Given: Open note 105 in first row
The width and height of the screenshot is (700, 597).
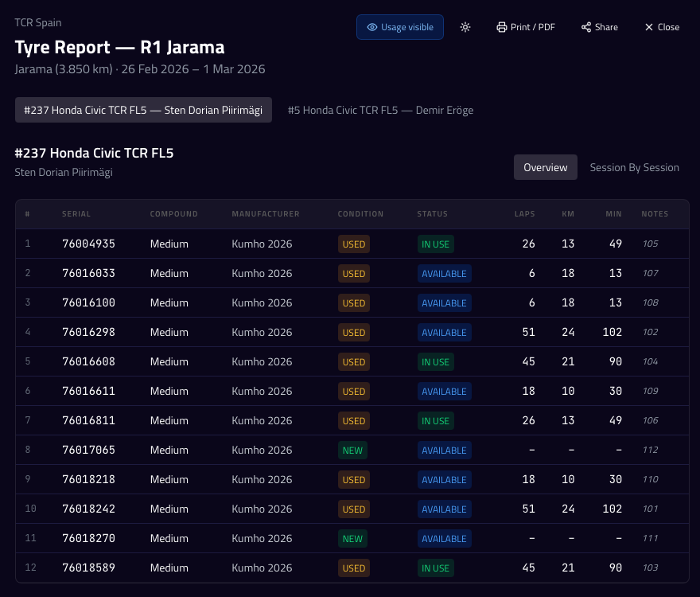Looking at the screenshot, I should [x=650, y=244].
